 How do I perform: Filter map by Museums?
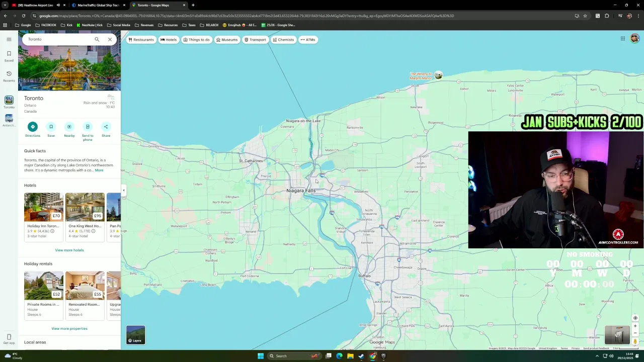tap(226, 40)
